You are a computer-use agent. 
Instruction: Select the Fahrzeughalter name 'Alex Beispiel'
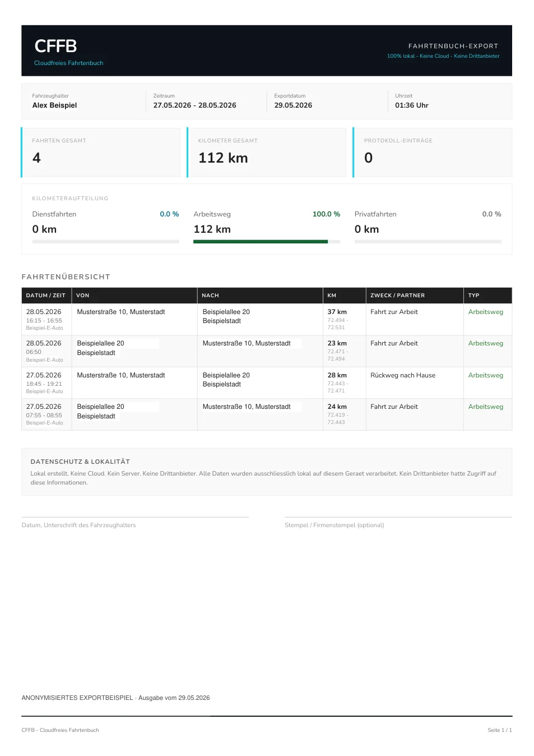point(54,105)
